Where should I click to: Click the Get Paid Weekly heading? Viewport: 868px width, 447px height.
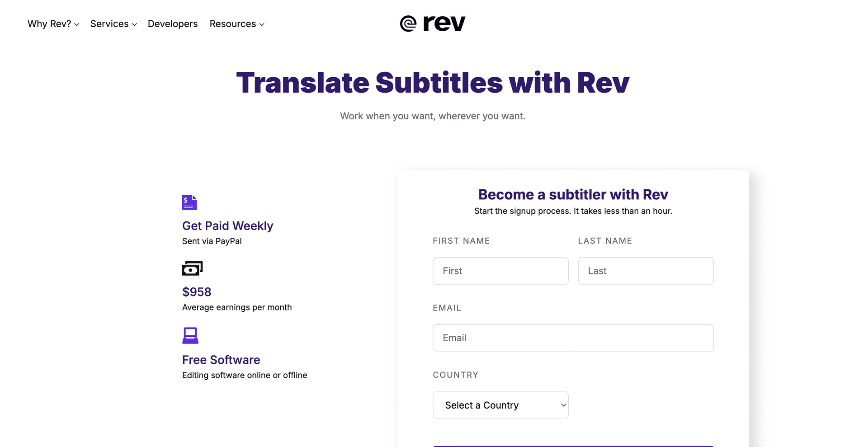[x=227, y=226]
